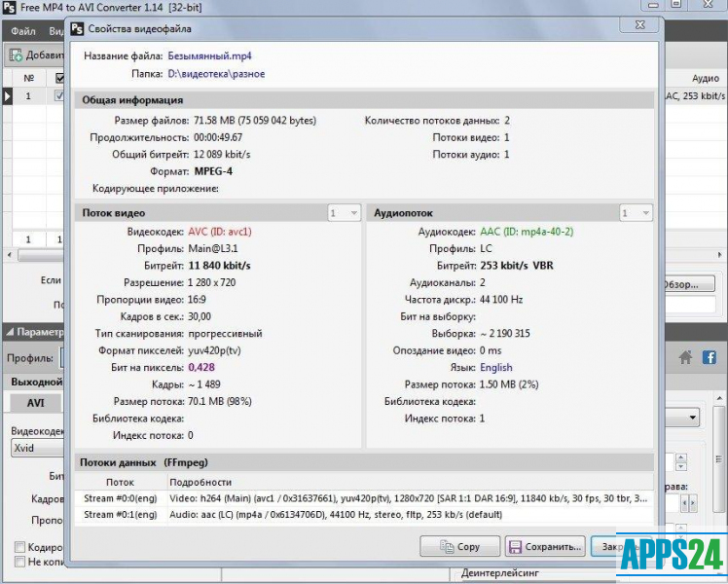The width and height of the screenshot is (728, 584).
Task: Toggle the select-all checkbox in list header
Action: 60,78
